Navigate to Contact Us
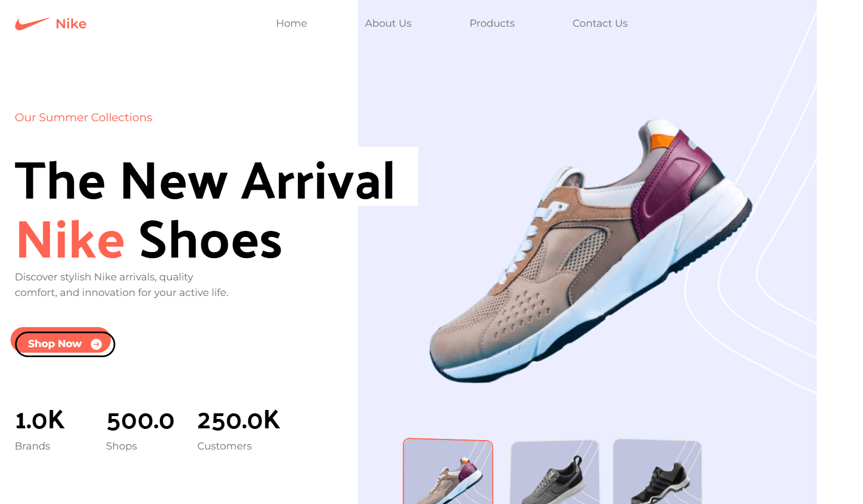 (600, 23)
